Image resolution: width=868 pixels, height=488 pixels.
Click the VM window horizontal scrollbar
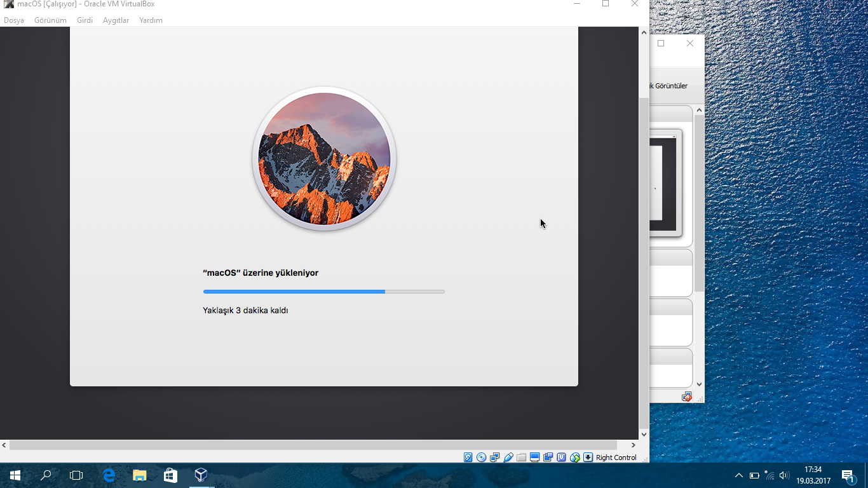313,445
